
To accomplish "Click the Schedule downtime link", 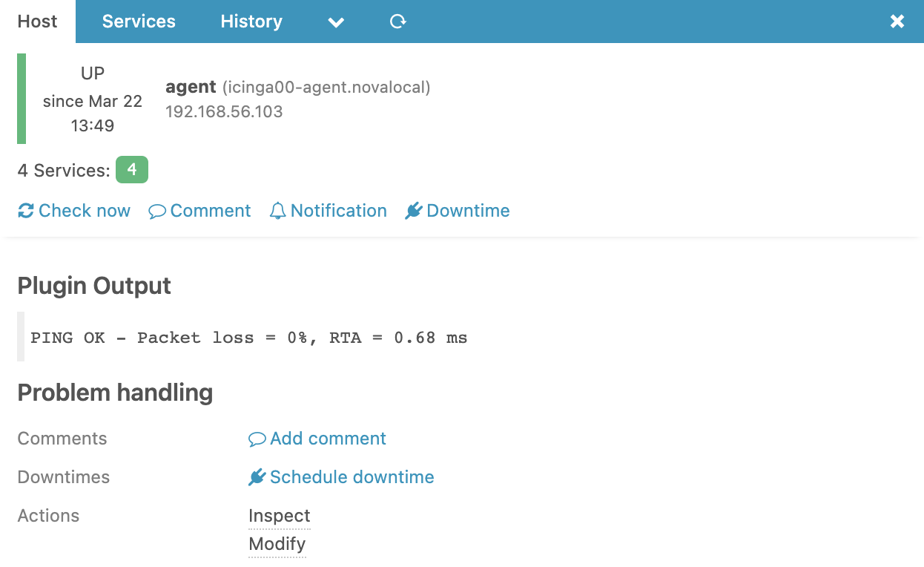I will click(x=341, y=477).
